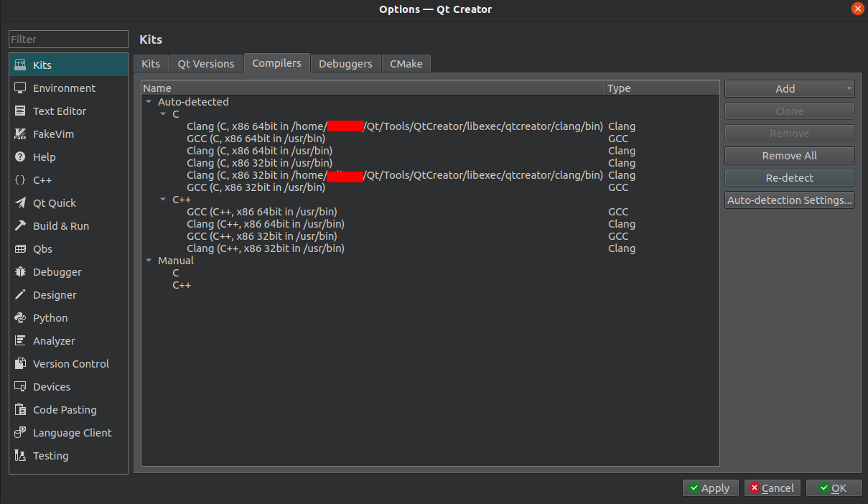Select Clang C 32bit QtCreator libexec entry
868x504 pixels.
tap(395, 175)
